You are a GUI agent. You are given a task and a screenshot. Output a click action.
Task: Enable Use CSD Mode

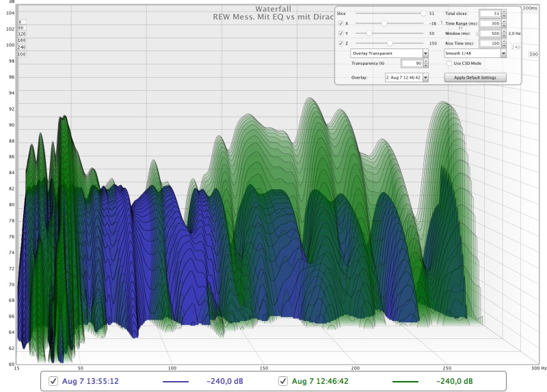pyautogui.click(x=449, y=63)
